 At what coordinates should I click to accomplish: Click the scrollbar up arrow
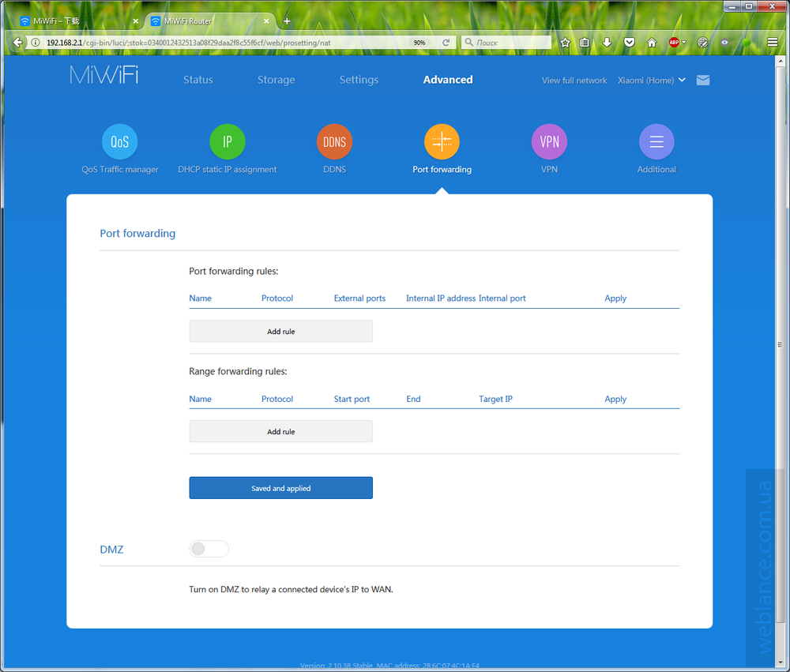(x=780, y=61)
